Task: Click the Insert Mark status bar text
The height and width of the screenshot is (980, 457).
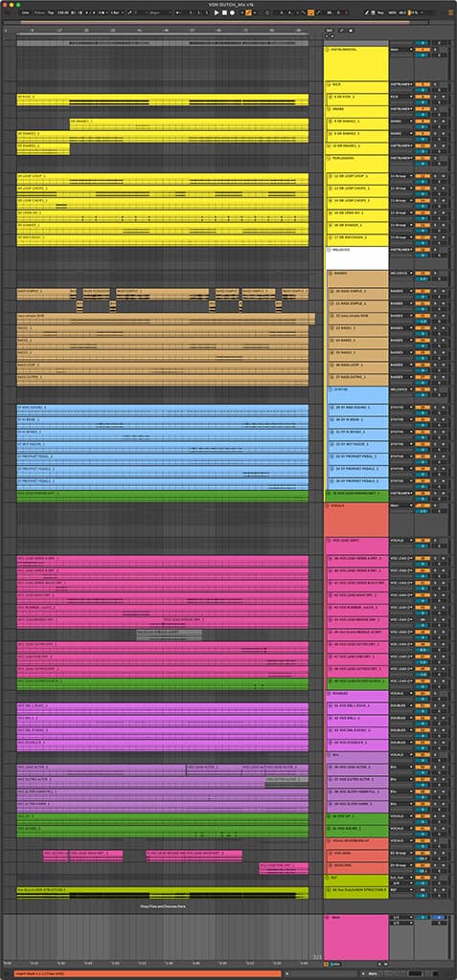Action: (40, 973)
